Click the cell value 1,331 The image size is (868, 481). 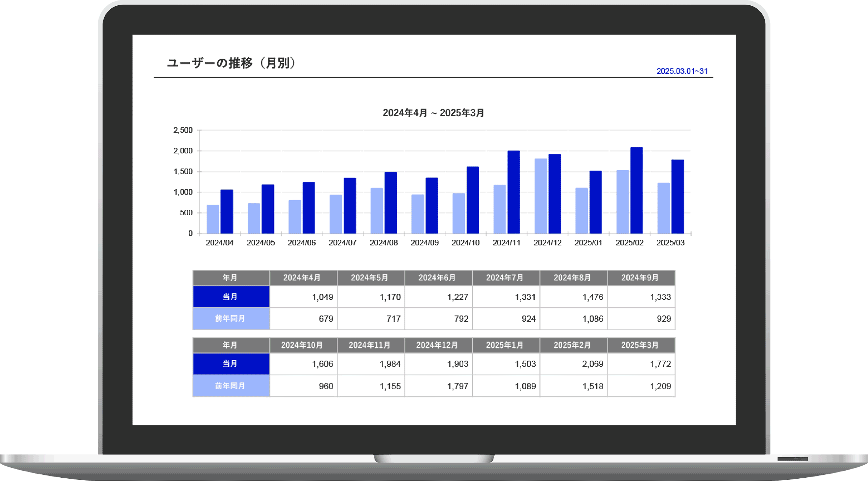click(525, 297)
